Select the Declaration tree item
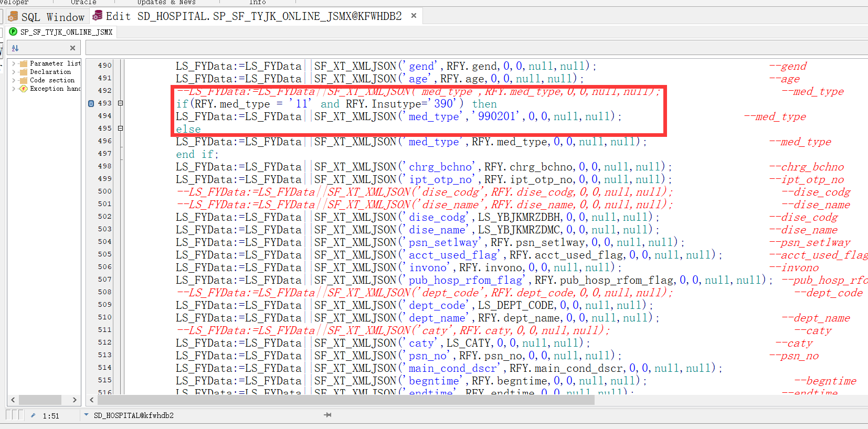868x429 pixels. click(50, 72)
